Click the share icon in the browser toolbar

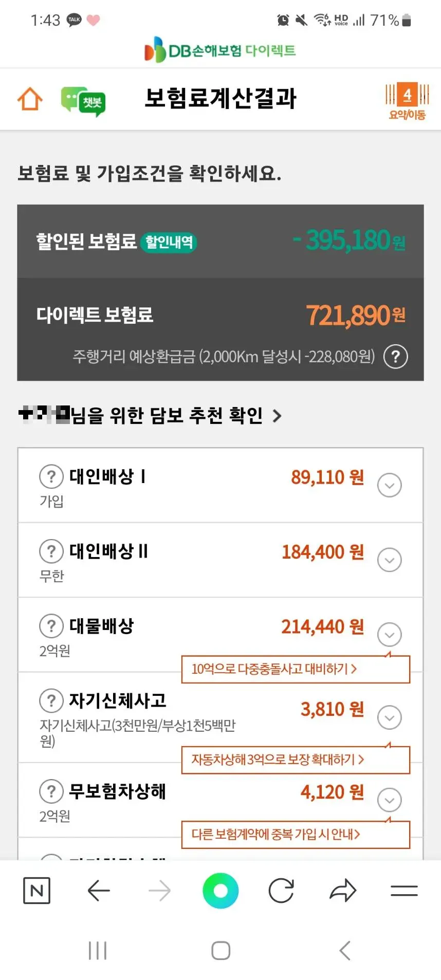point(342,890)
